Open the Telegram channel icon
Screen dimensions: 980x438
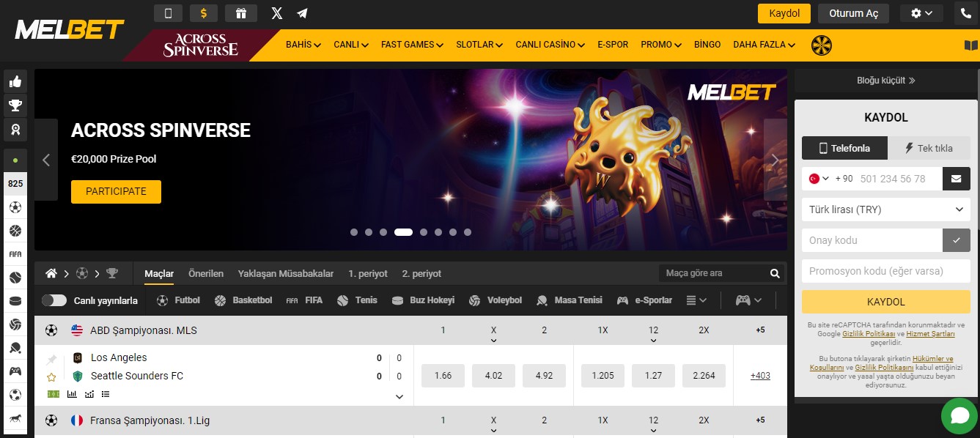(302, 13)
